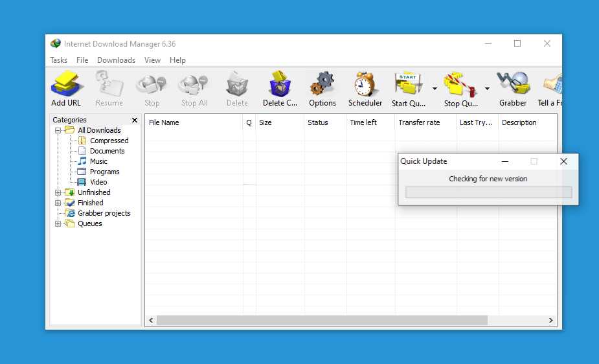This screenshot has height=364, width=599.
Task: Click the Finished checkmark folder icon
Action: 69,203
